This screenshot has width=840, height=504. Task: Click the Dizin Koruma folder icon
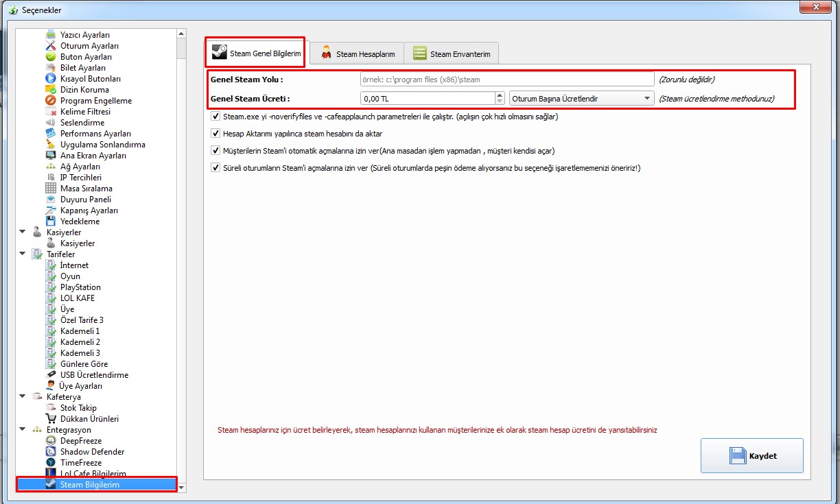(x=51, y=90)
